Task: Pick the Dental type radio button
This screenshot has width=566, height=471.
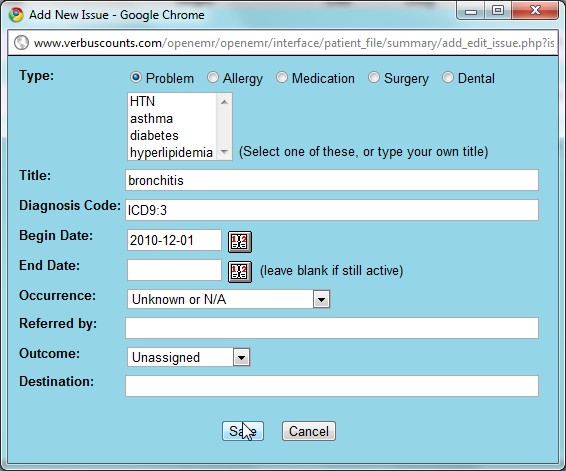Action: tap(448, 78)
